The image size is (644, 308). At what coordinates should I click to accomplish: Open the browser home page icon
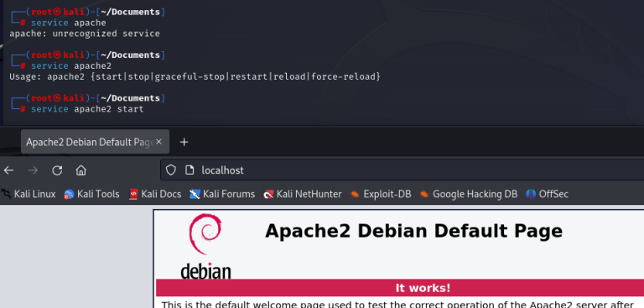(x=80, y=170)
